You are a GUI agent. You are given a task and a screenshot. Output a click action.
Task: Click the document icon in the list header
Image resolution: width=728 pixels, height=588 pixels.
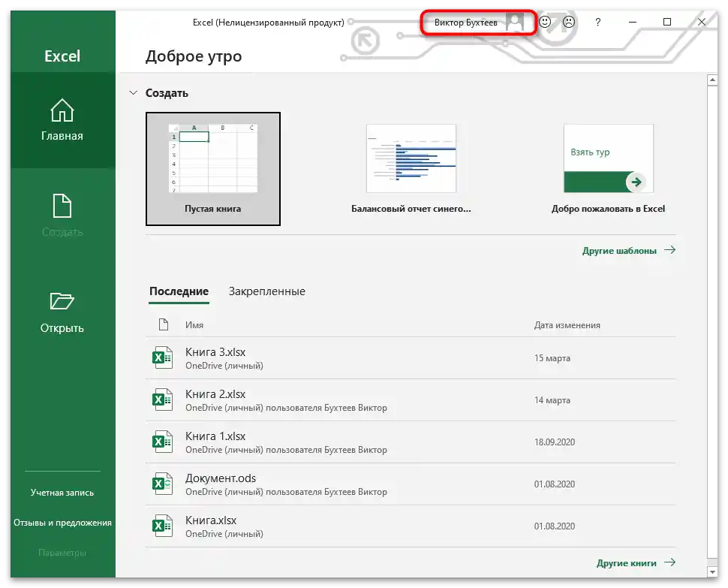coord(164,324)
